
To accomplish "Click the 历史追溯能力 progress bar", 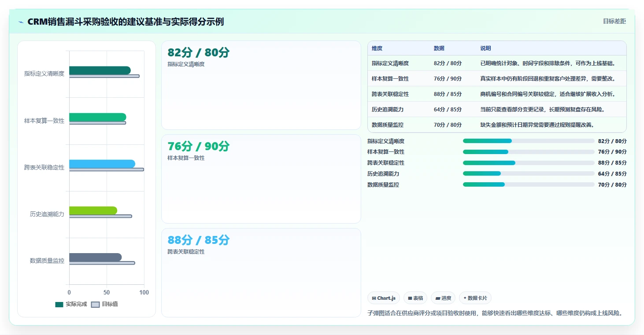I will [529, 174].
